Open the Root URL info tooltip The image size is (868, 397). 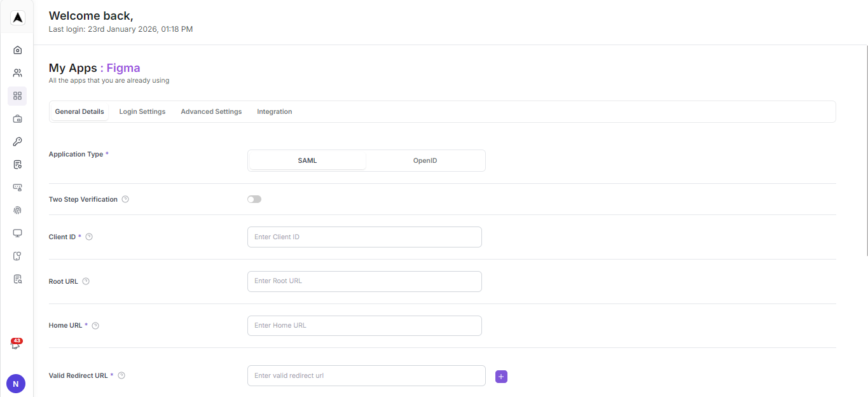tap(86, 281)
